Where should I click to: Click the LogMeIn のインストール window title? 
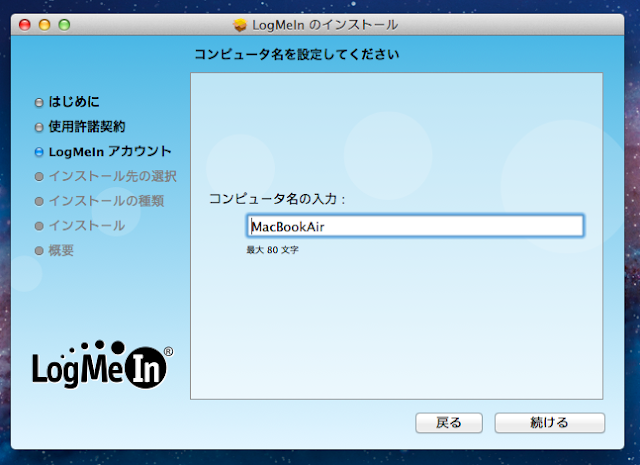(325, 25)
